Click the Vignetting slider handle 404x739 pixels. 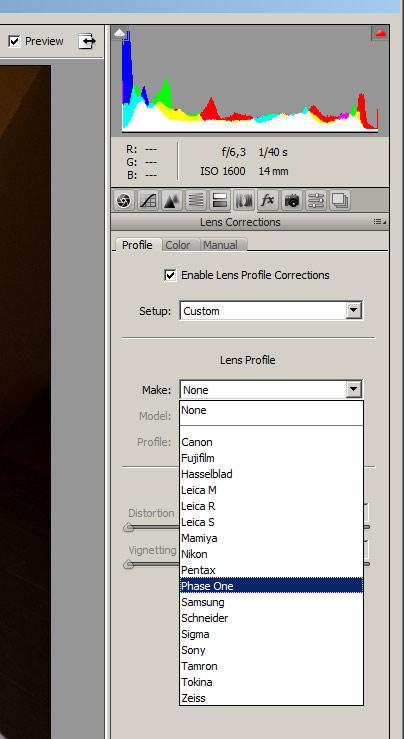tap(128, 564)
